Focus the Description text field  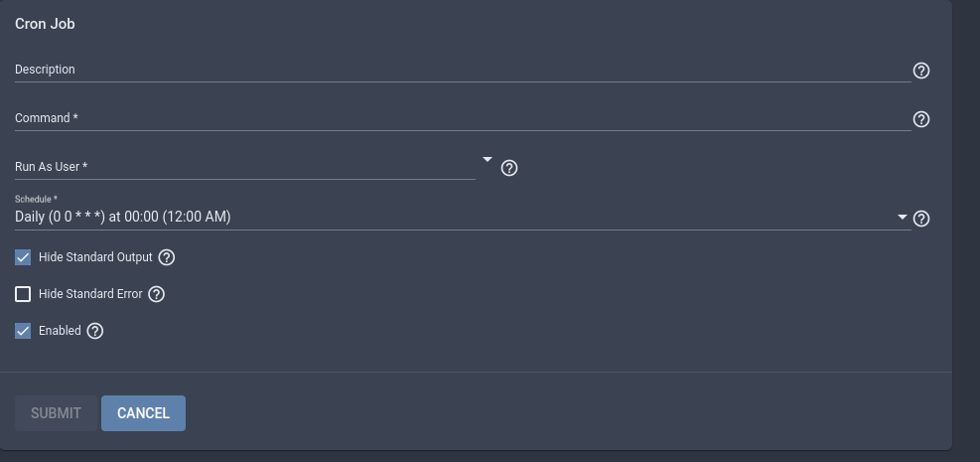pos(463,70)
